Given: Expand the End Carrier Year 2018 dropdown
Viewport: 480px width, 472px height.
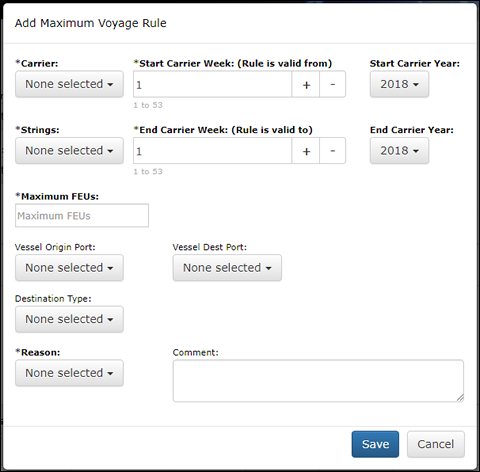Looking at the screenshot, I should point(399,151).
